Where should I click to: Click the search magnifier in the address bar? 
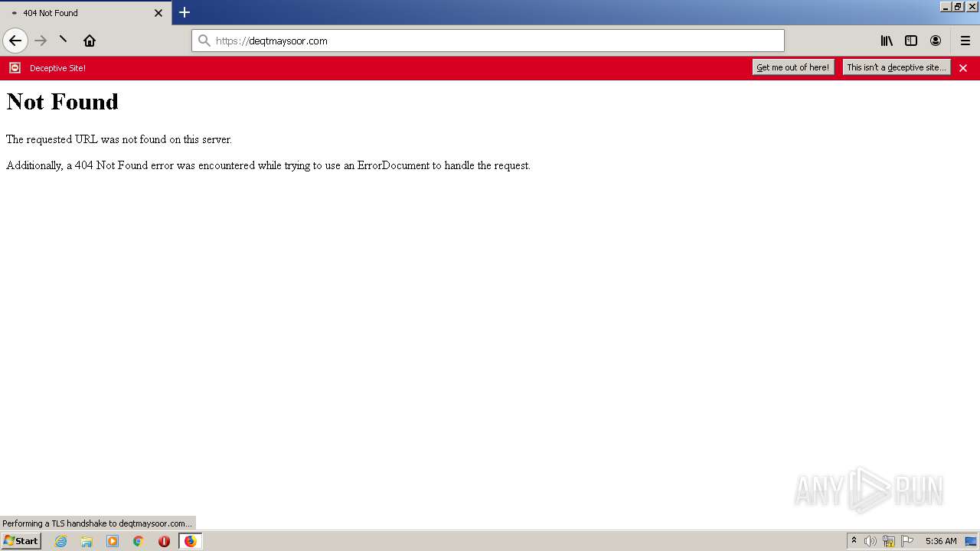coord(204,41)
